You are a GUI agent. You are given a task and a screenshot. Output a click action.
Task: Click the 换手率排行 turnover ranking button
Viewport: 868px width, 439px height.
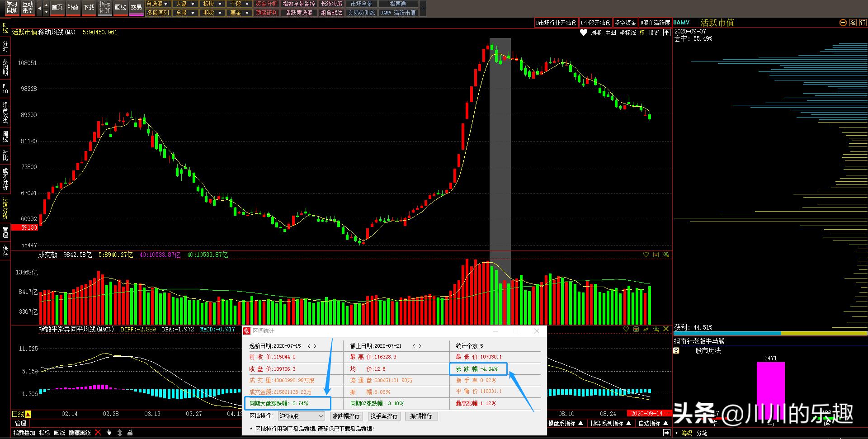point(384,416)
